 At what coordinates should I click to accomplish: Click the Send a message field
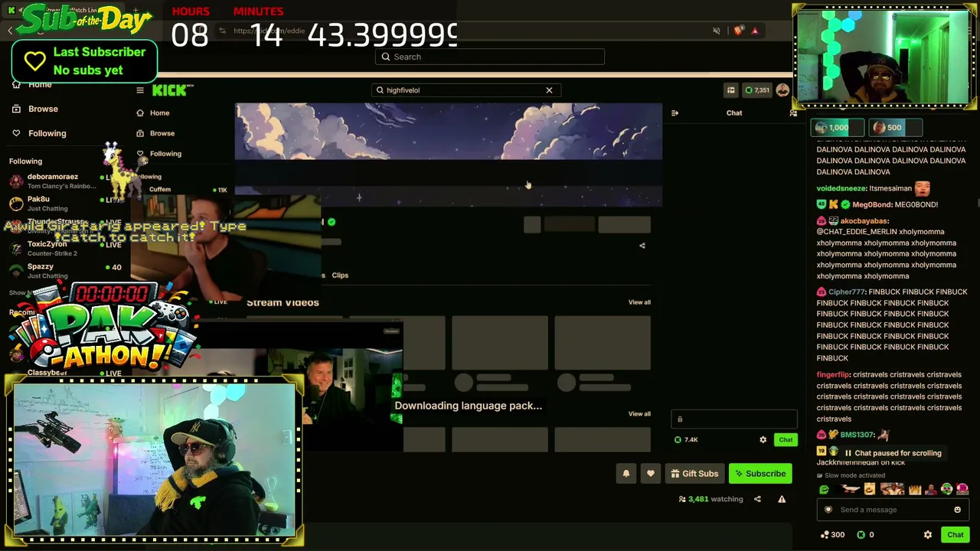894,510
